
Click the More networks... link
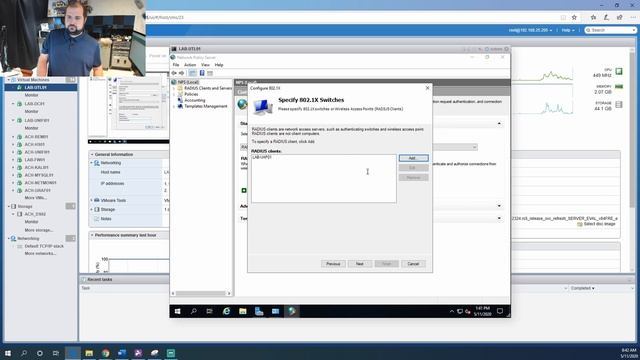pos(40,253)
